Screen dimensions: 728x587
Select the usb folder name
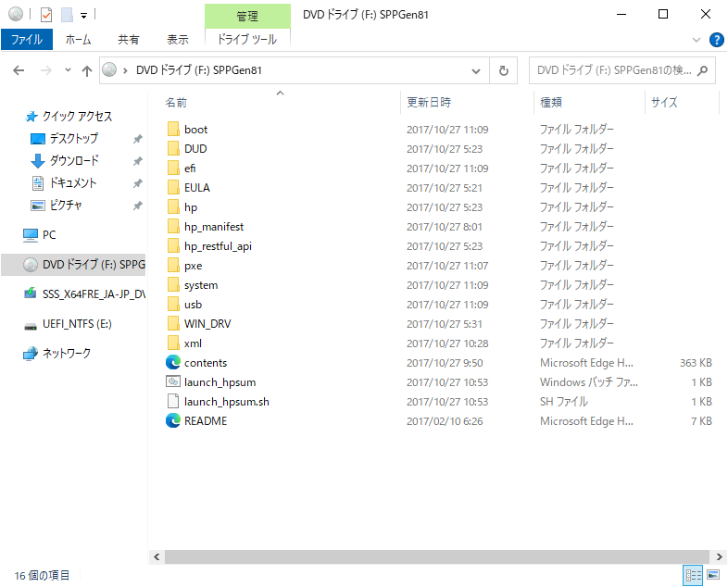coord(193,305)
